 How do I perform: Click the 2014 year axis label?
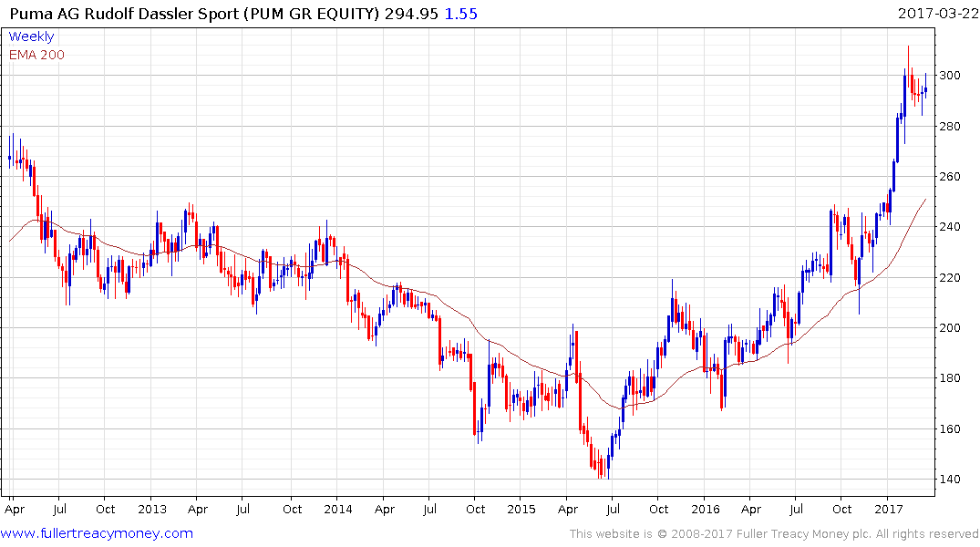337,509
